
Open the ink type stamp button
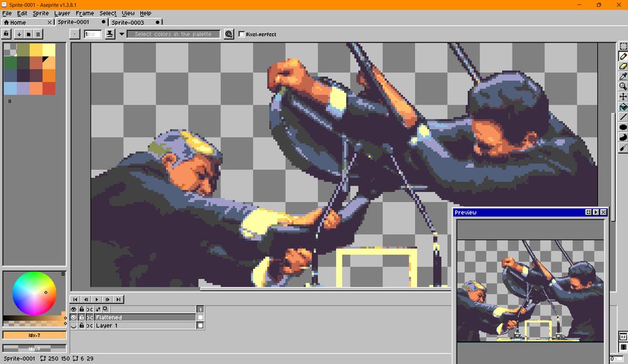(x=110, y=34)
